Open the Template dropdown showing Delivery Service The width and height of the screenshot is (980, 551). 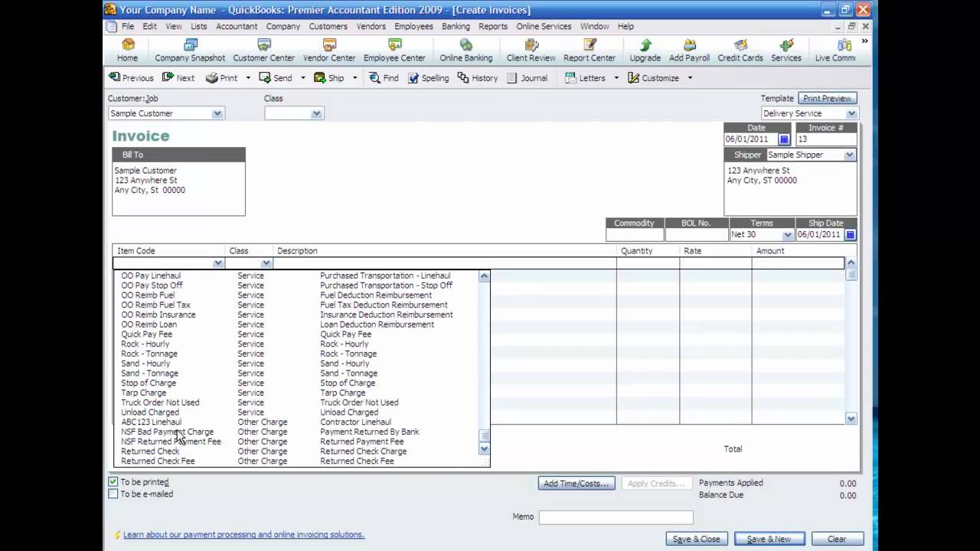coord(851,113)
